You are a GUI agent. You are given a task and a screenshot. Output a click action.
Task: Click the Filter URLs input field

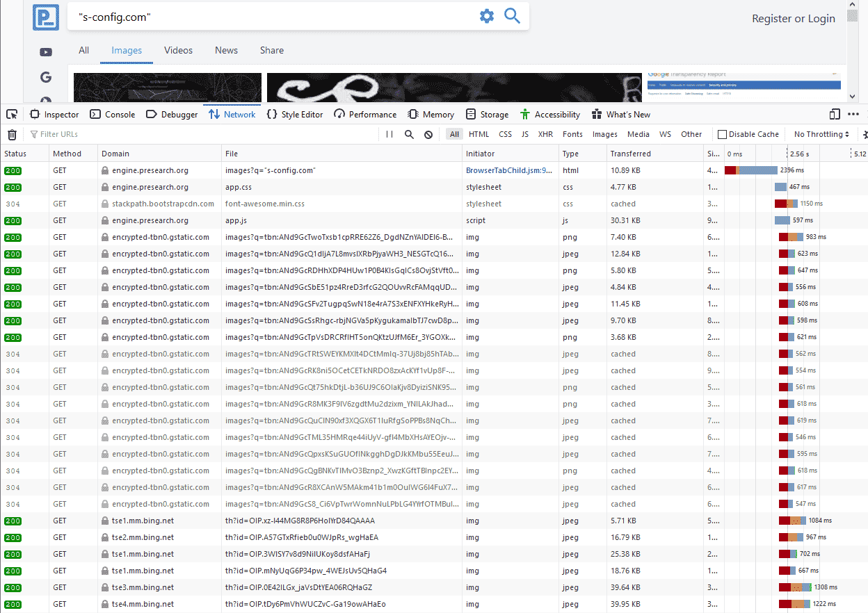coord(202,134)
